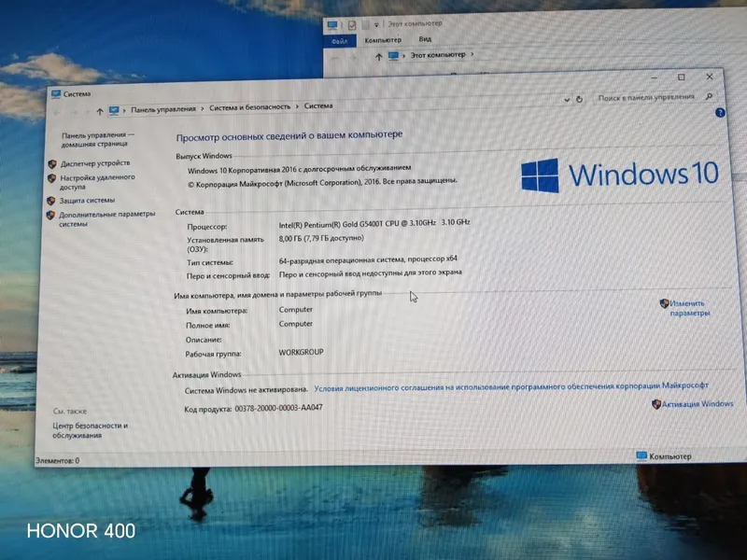Click the blue help question-mark icon

720,113
